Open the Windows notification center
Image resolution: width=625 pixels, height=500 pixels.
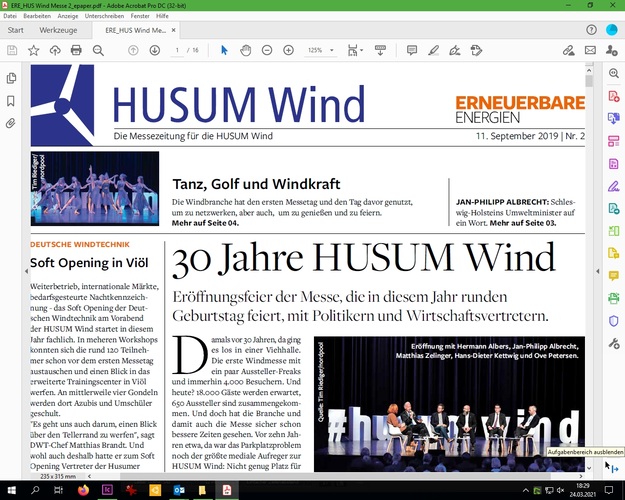(x=609, y=490)
